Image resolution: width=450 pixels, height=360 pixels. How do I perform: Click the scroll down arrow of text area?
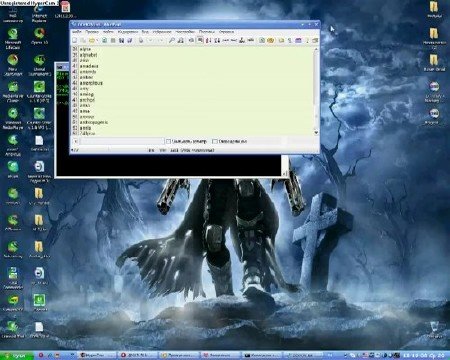pos(316,132)
